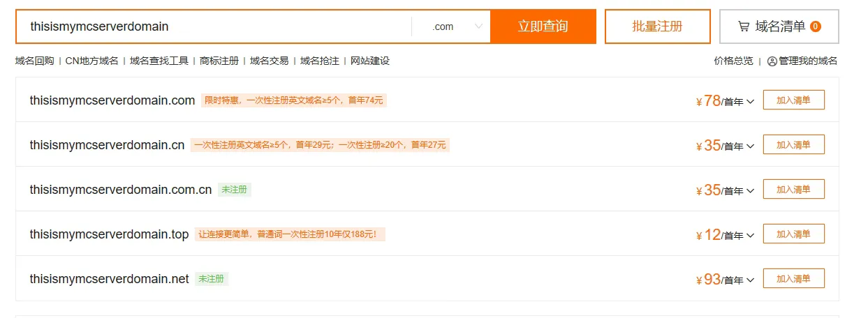This screenshot has height=318, width=868.
Task: Select the 域名交易 menu link
Action: click(270, 61)
